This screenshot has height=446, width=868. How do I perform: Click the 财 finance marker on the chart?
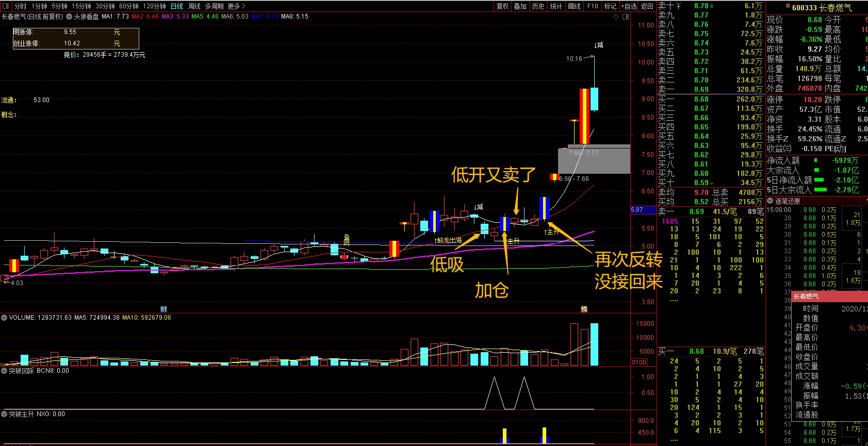click(163, 309)
